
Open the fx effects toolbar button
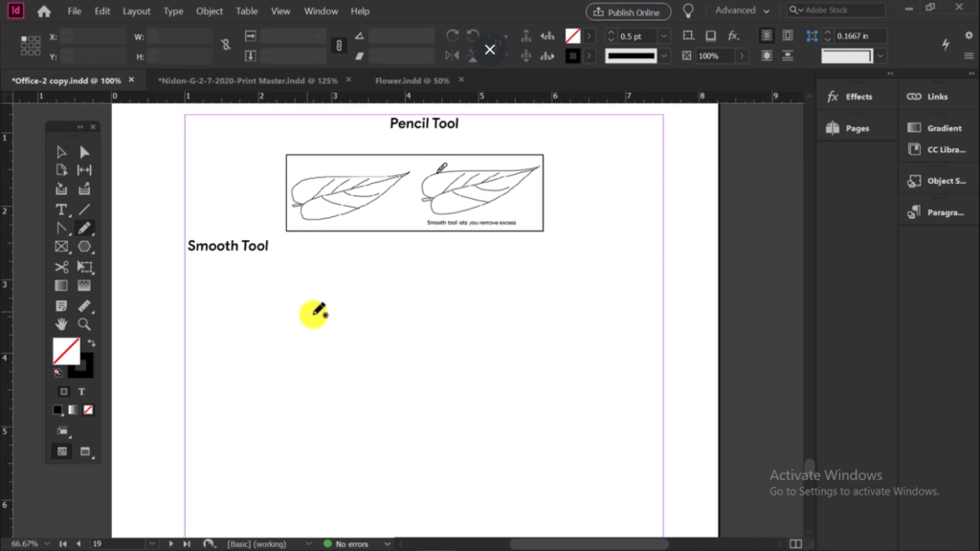(733, 36)
